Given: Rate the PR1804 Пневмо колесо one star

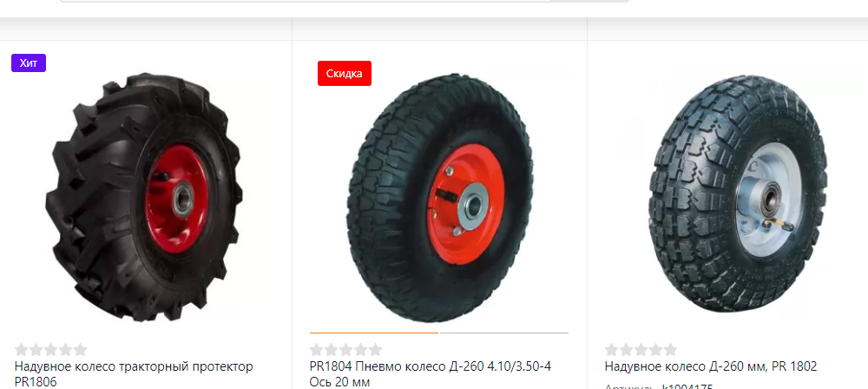Looking at the screenshot, I should pyautogui.click(x=317, y=350).
